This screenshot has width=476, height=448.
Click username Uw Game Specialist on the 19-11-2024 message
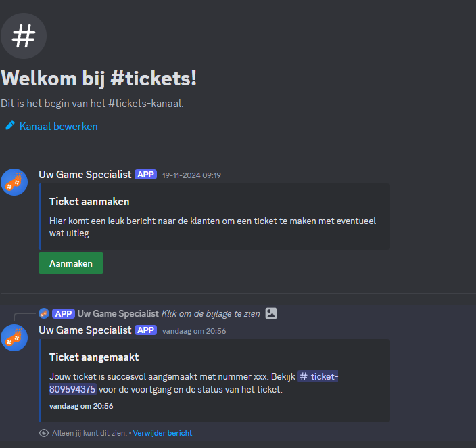(x=85, y=175)
